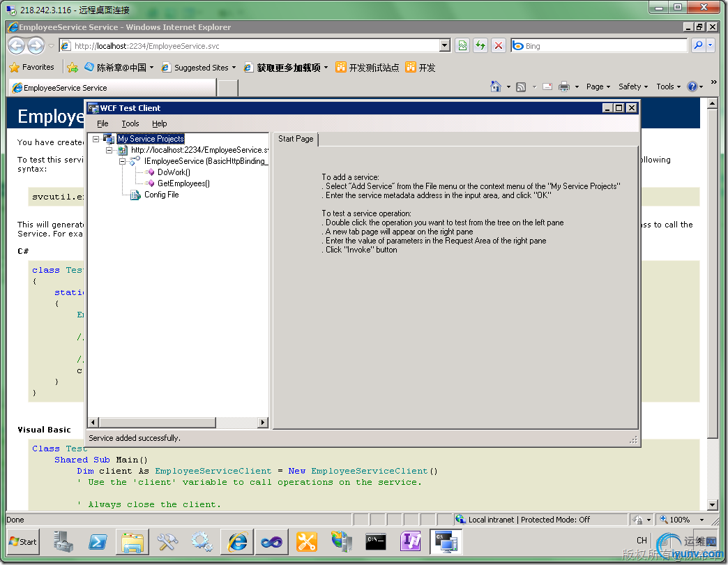The height and width of the screenshot is (565, 728).
Task: Open the zoom level 100% dropdown arrow
Action: pos(702,520)
